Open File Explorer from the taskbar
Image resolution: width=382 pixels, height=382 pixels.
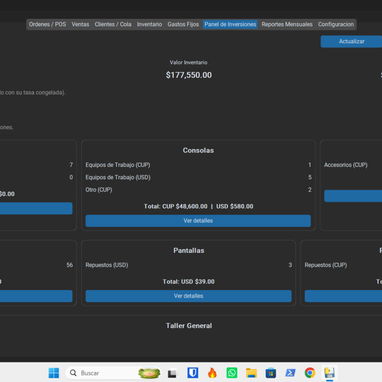click(251, 373)
